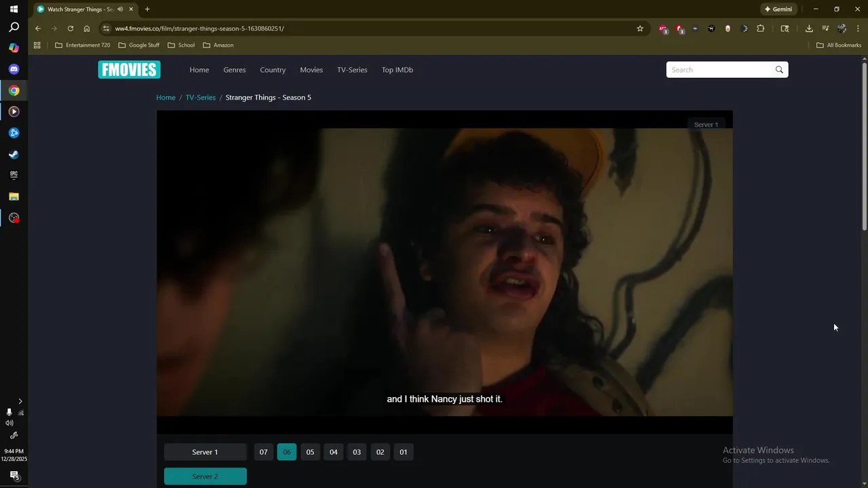
Task: Open the All Bookmarks folder
Action: 839,45
